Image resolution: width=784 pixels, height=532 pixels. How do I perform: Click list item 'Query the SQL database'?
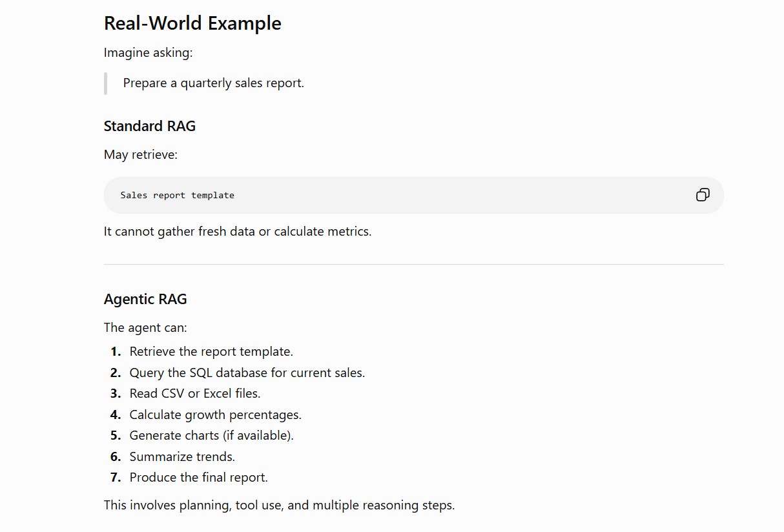point(247,373)
